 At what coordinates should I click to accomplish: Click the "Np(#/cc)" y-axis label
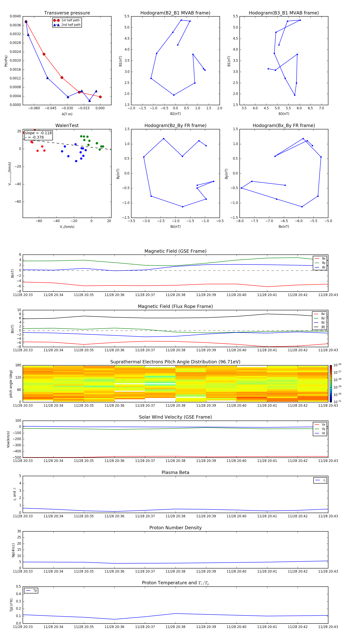(13, 550)
